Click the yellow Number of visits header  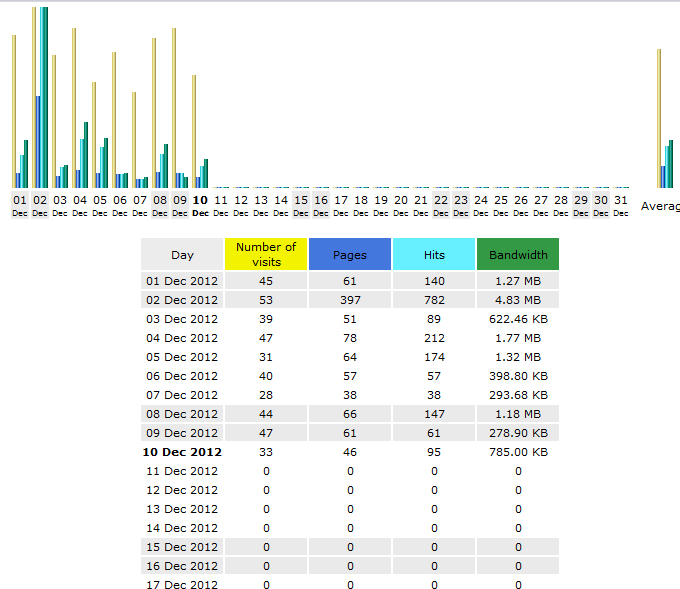[266, 254]
